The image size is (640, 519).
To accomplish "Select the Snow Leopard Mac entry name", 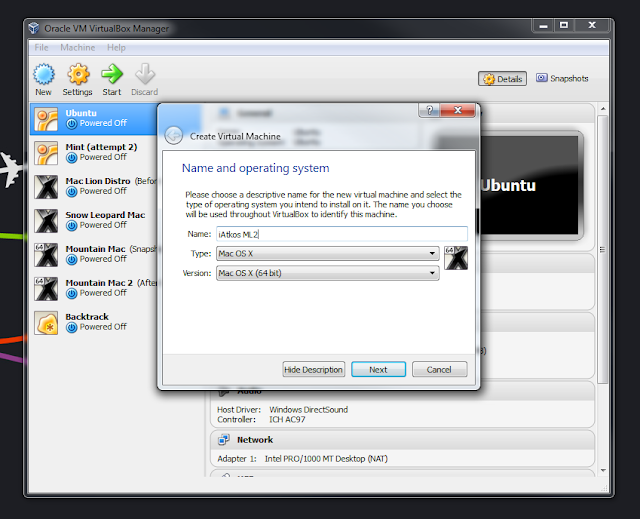I will pyautogui.click(x=105, y=215).
